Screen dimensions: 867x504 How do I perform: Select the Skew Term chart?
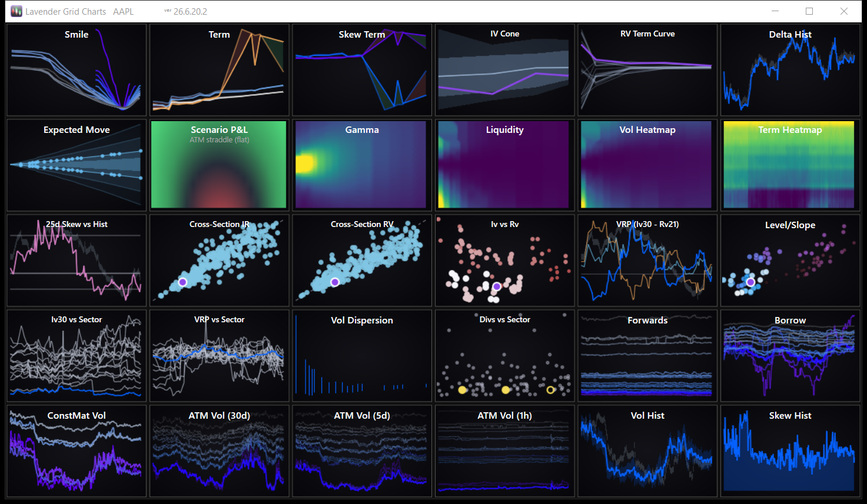tap(362, 70)
